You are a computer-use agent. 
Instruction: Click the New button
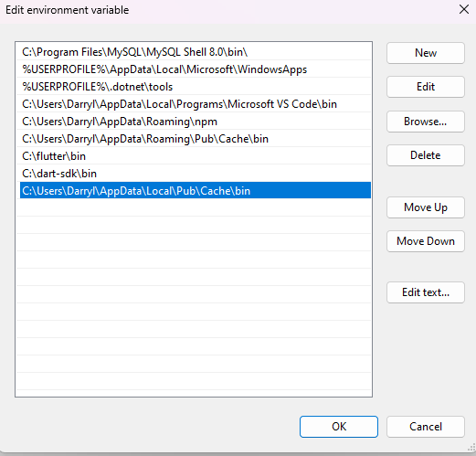coord(426,53)
